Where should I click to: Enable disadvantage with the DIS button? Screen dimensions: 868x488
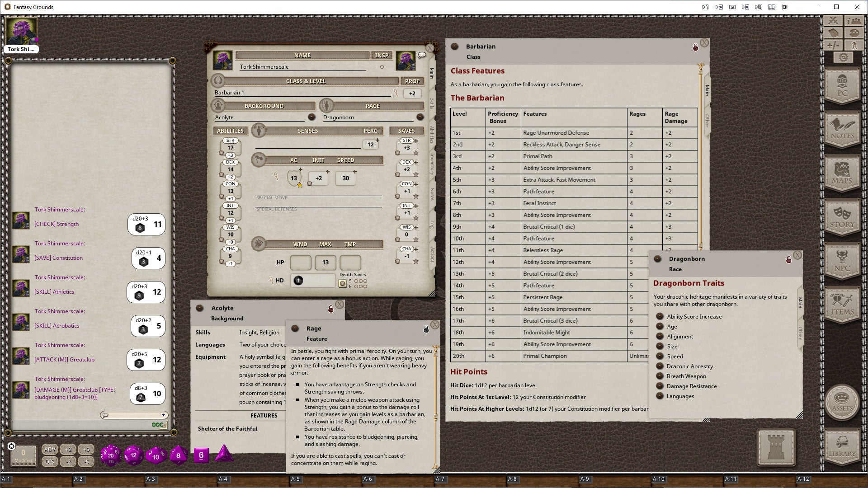(50, 462)
